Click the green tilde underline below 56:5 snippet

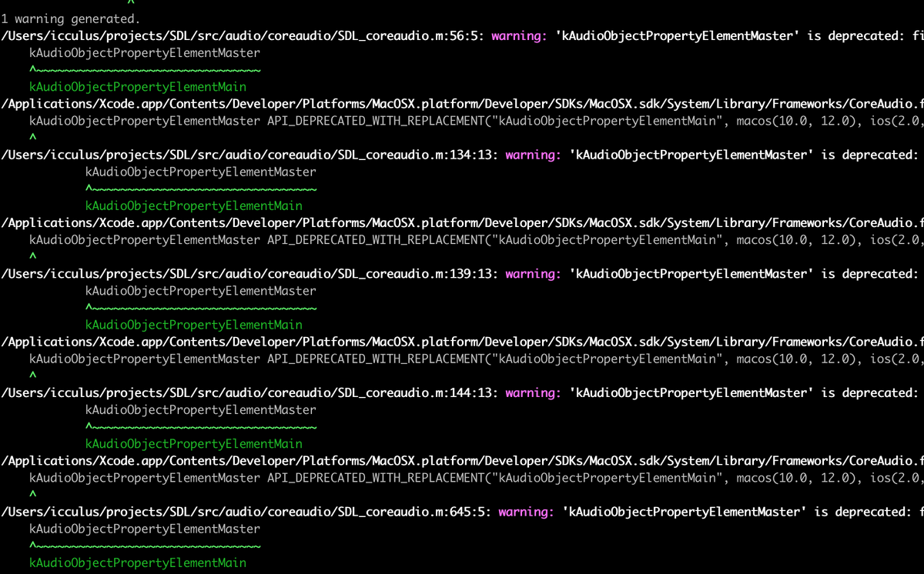pyautogui.click(x=145, y=70)
